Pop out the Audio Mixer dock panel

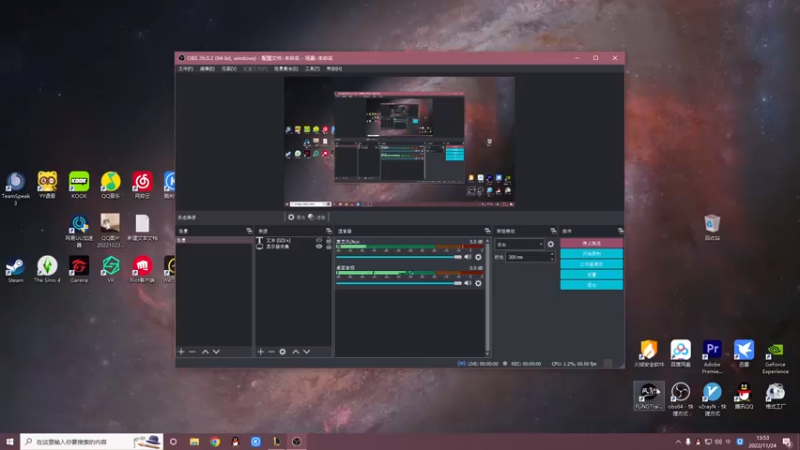tap(487, 231)
